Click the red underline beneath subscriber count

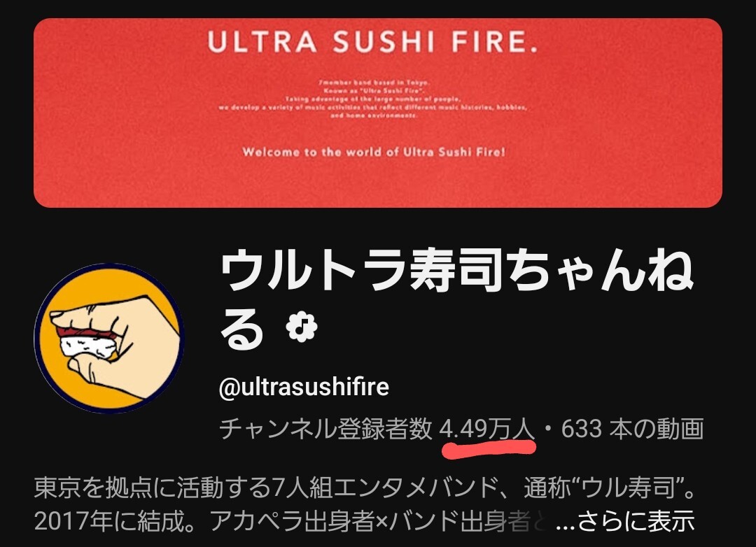pos(489,449)
